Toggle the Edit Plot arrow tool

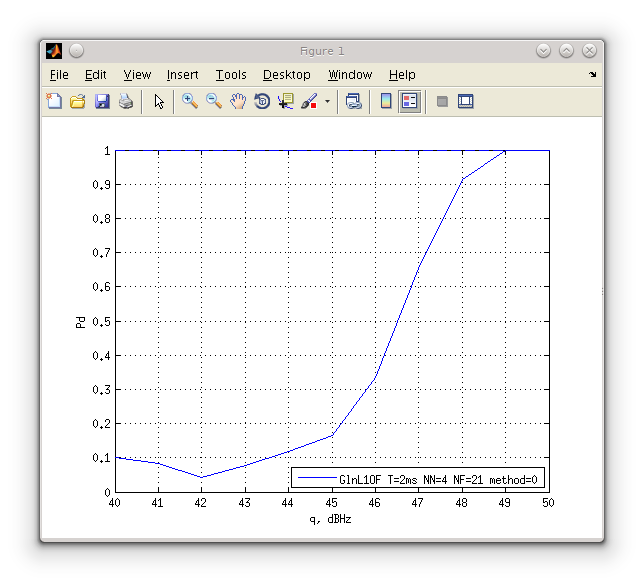(159, 101)
